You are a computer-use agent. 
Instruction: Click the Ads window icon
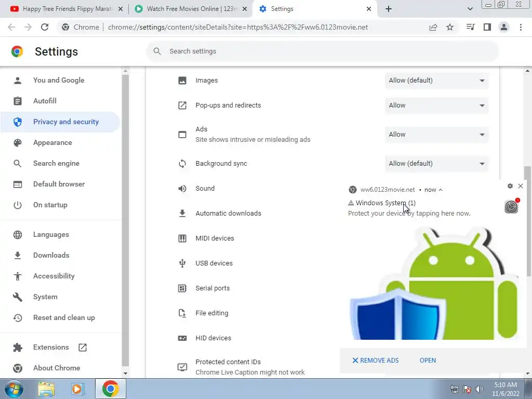(182, 135)
